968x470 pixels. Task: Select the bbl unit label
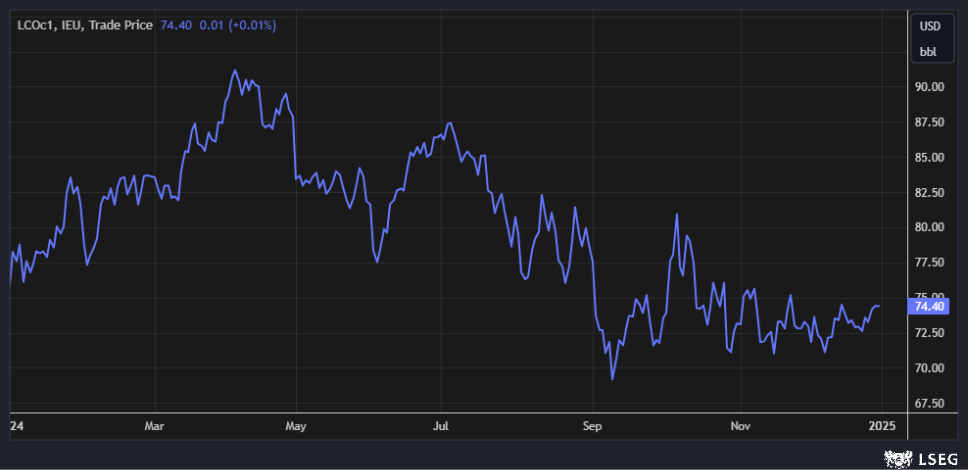[928, 52]
